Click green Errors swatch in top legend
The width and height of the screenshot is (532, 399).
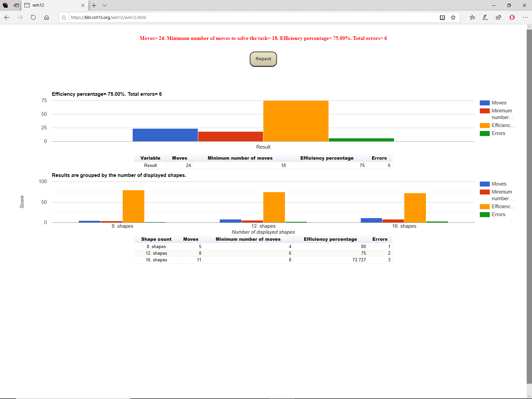click(x=484, y=133)
